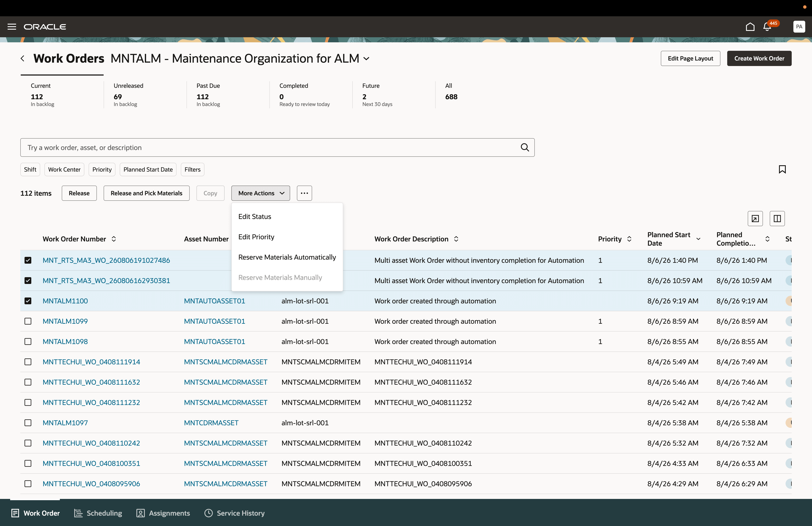
Task: Check row MNTTECHUI_WO_0408095906
Action: pyautogui.click(x=28, y=484)
